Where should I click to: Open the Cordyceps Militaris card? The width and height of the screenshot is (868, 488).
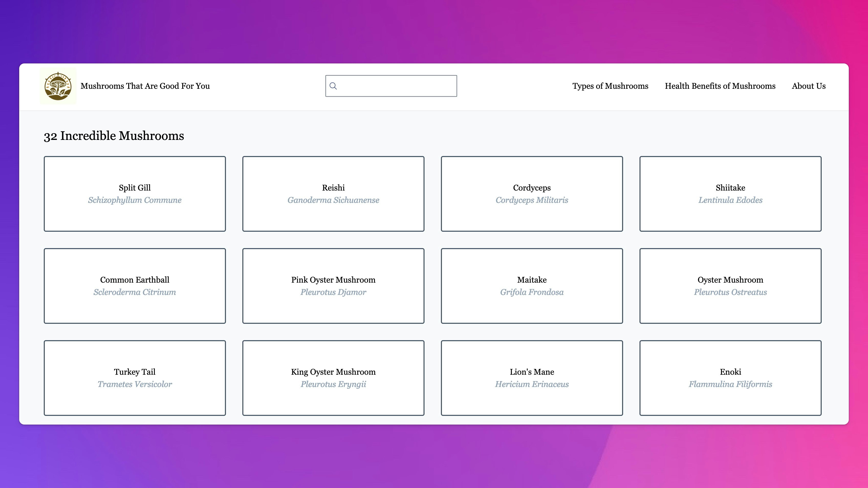click(x=531, y=194)
